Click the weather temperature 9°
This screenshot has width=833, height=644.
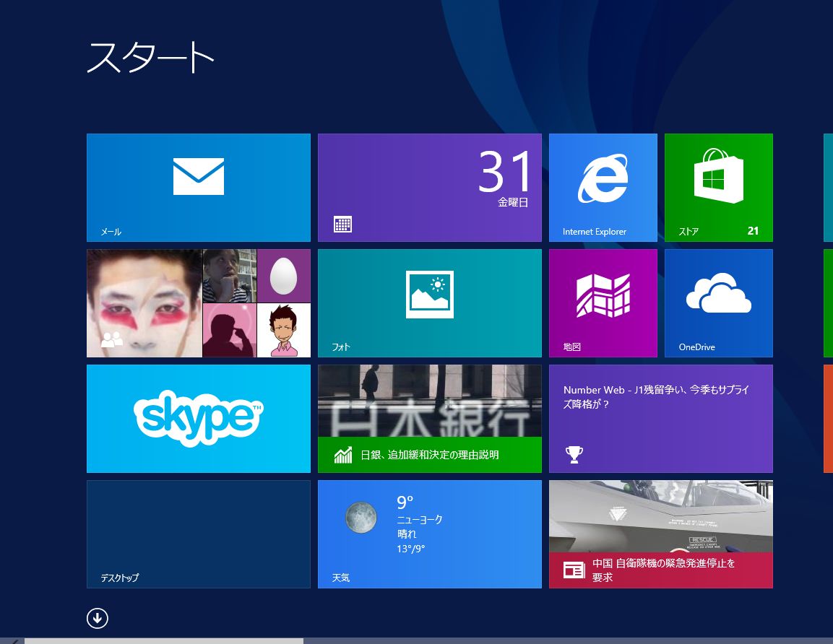tap(405, 502)
